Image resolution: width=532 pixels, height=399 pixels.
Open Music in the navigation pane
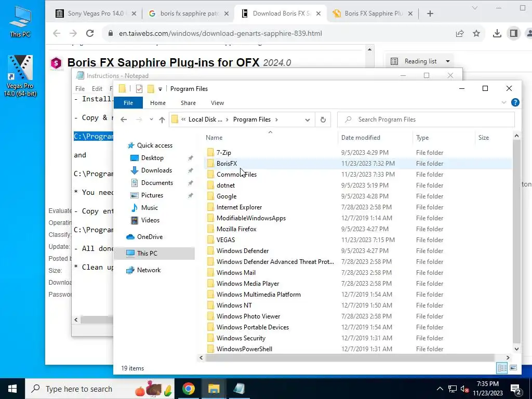click(x=149, y=208)
